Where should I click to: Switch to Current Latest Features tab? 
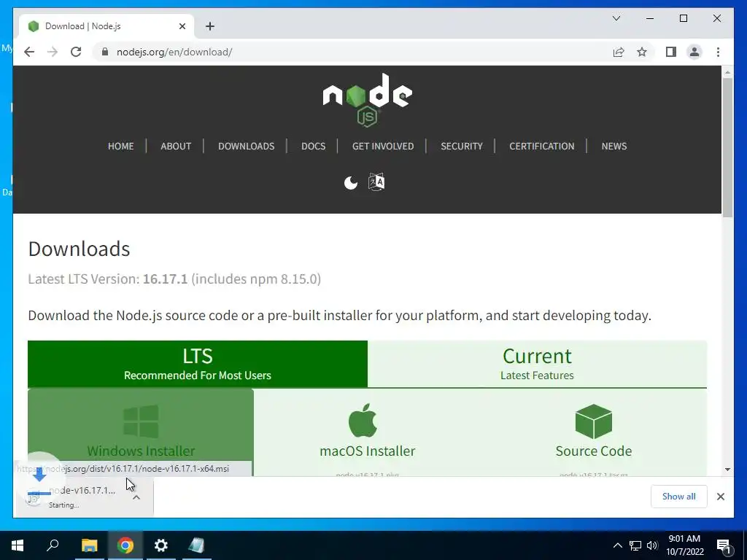pos(537,365)
